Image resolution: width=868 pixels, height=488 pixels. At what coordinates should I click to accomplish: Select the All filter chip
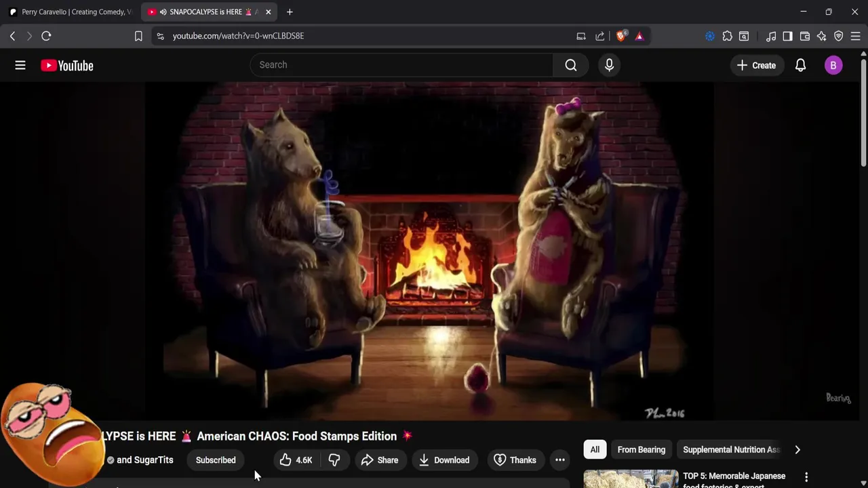click(595, 449)
